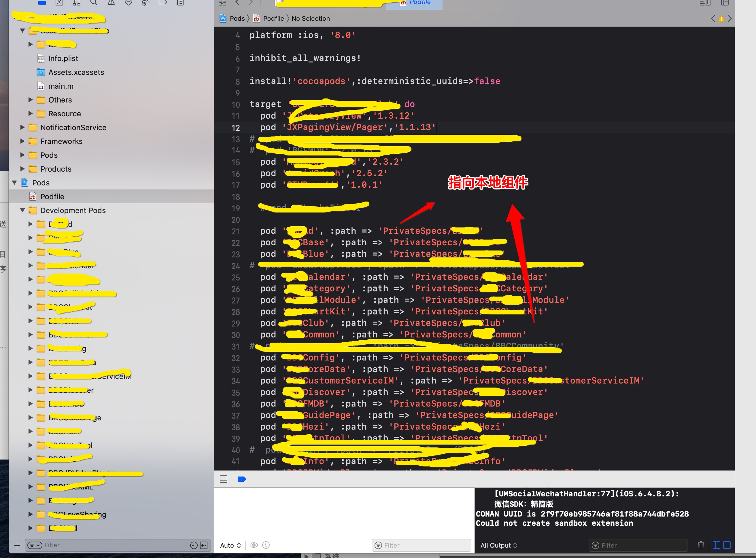Toggle the variables view pane button
The image size is (756, 558).
point(716,545)
